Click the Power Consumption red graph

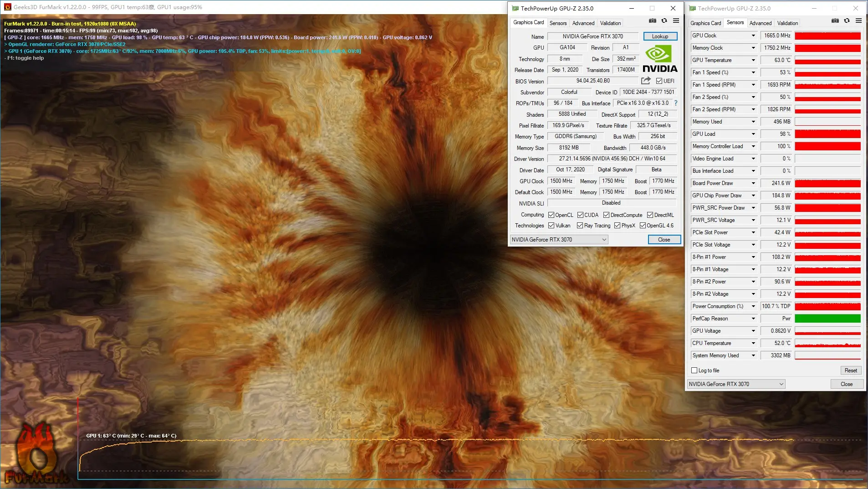coord(827,306)
